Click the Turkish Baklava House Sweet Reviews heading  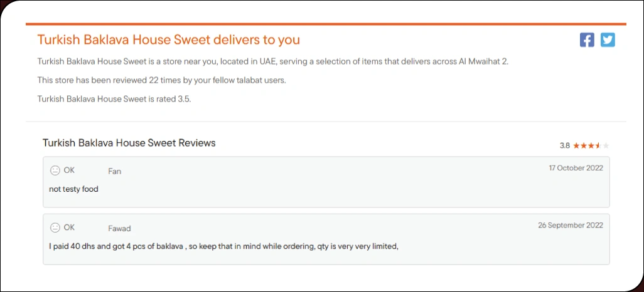tap(129, 143)
